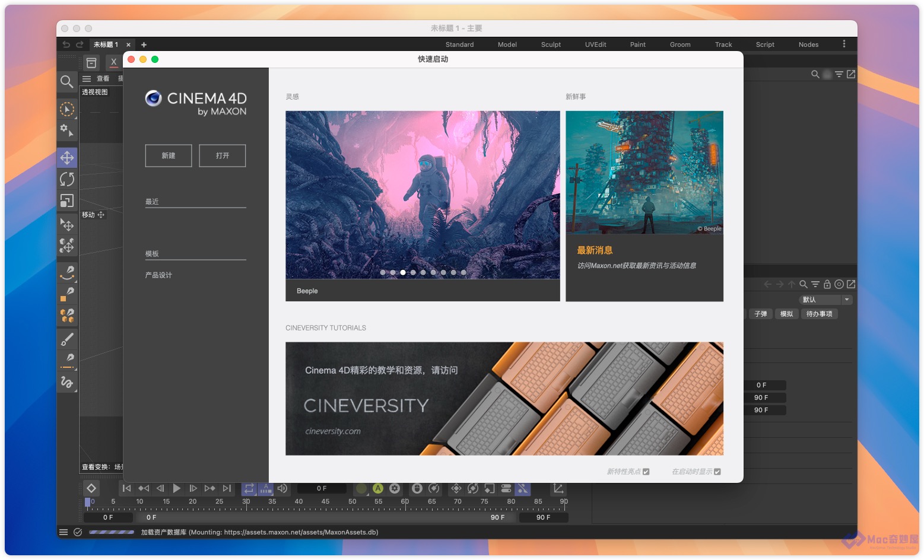Image resolution: width=924 pixels, height=560 pixels.
Task: Switch to the Sculpt layout tab
Action: pyautogui.click(x=551, y=44)
